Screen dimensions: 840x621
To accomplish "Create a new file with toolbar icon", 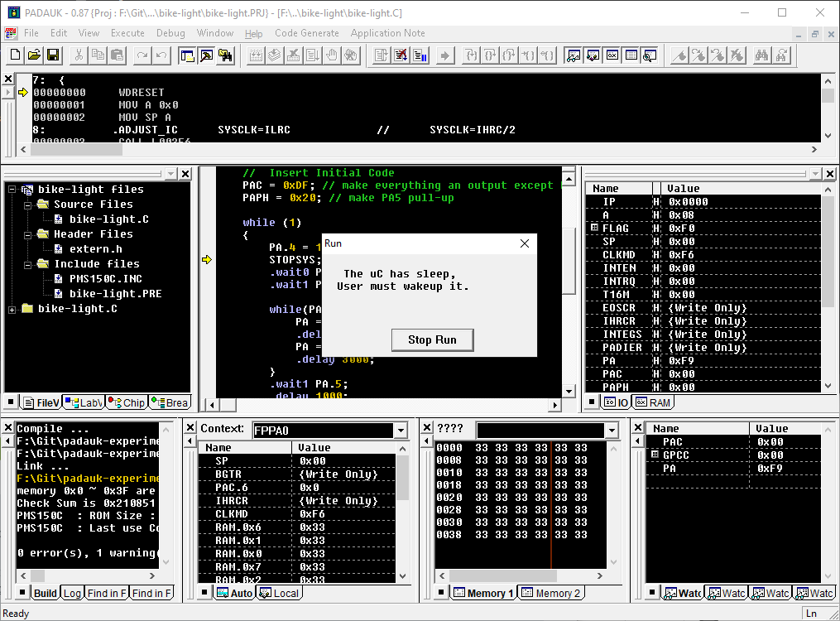I will pos(16,55).
